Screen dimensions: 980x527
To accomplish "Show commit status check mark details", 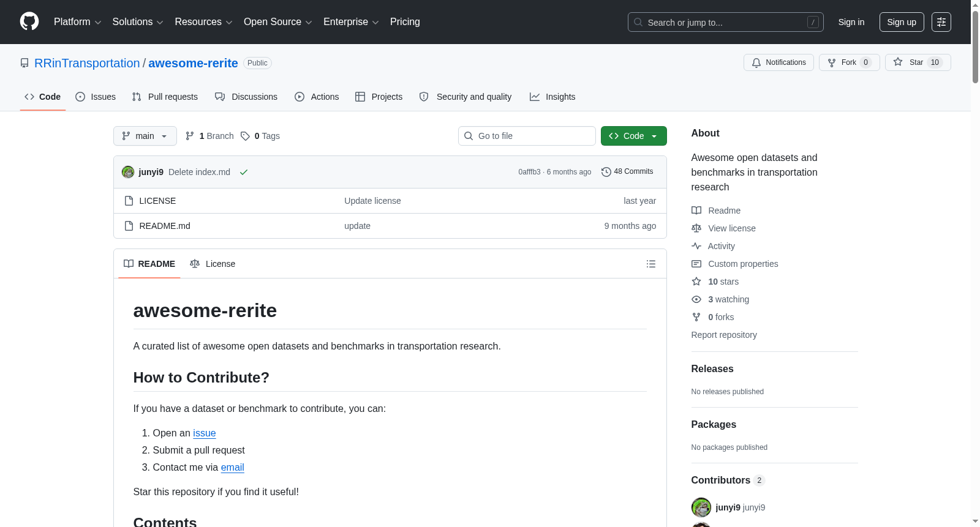I will click(244, 172).
